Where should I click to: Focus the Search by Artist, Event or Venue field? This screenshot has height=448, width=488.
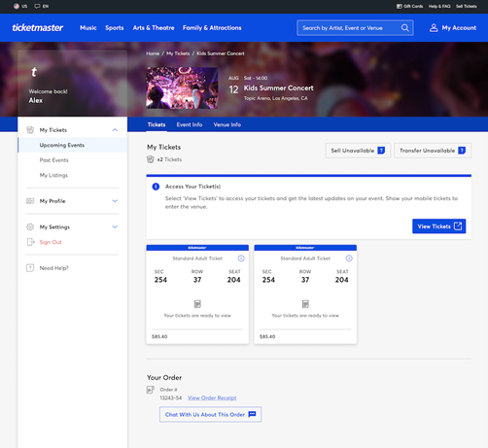pos(355,28)
